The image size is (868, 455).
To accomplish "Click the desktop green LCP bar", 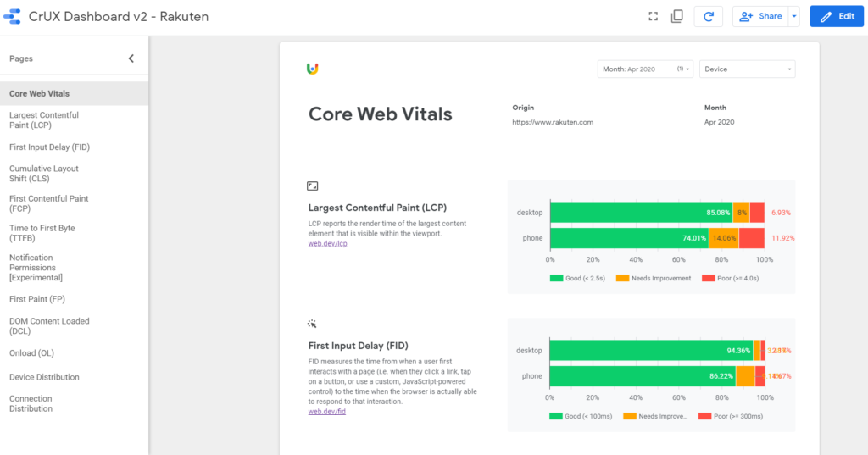I will [x=641, y=213].
